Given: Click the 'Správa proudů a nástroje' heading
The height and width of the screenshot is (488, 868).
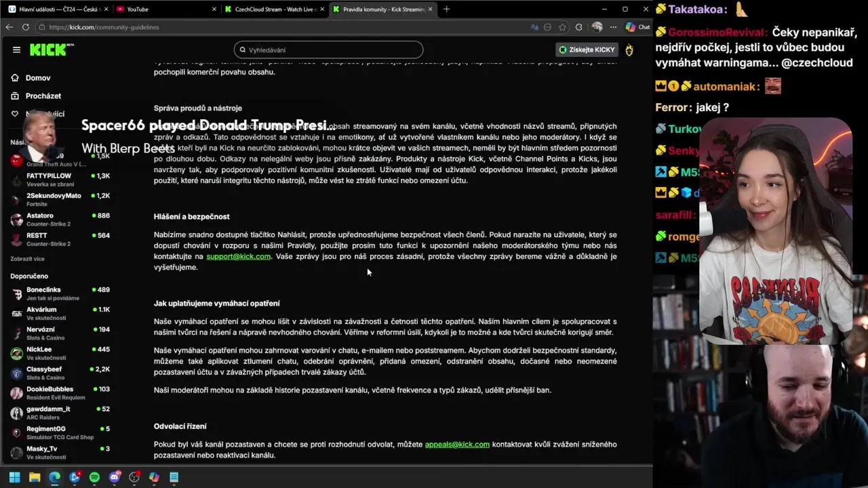Looking at the screenshot, I should point(198,108).
